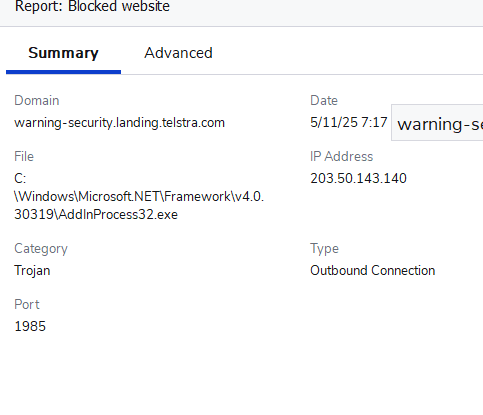Switch to the Advanced tab
The height and width of the screenshot is (415, 483).
(178, 53)
